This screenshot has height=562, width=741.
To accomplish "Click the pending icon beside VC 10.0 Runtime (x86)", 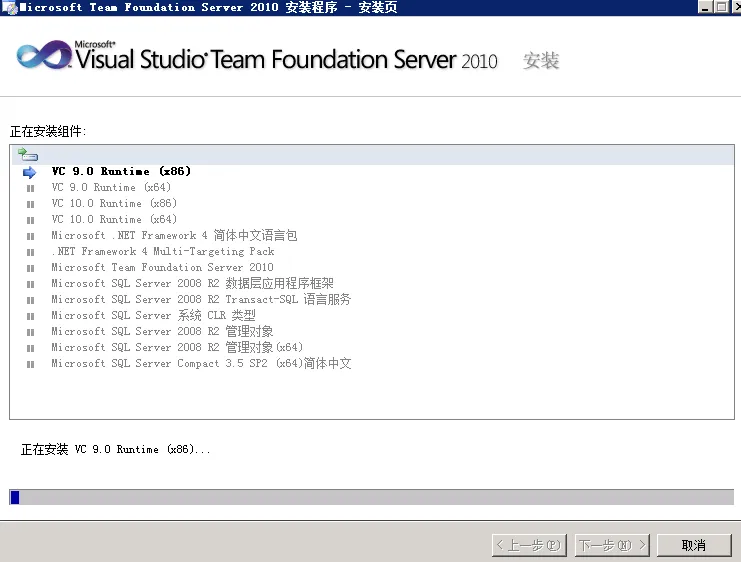I will [x=31, y=205].
